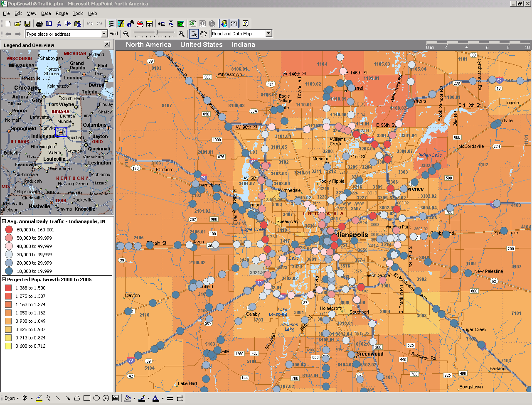Image resolution: width=532 pixels, height=405 pixels.
Task: Open the Road and Data Map dropdown
Action: point(269,34)
